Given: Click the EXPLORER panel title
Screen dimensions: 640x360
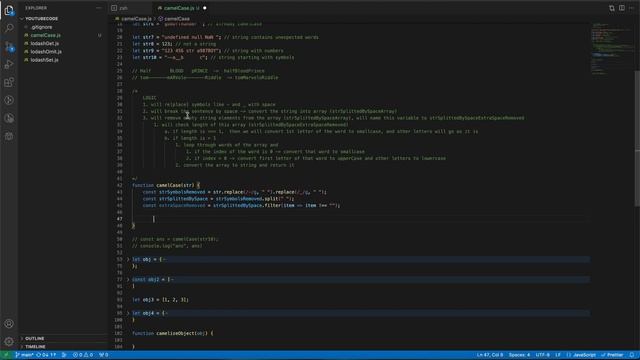Looking at the screenshot, I should tap(36, 8).
